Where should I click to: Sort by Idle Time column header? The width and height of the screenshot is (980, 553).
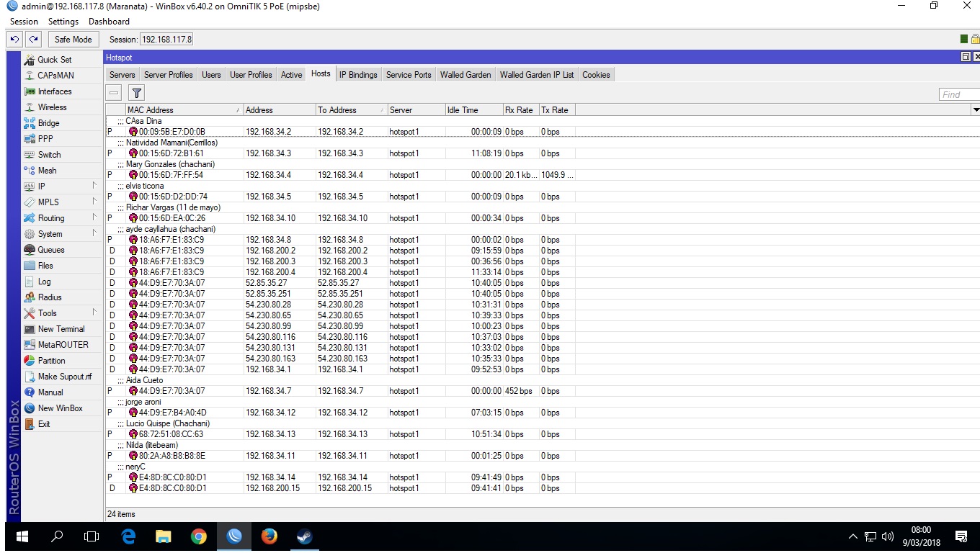tap(474, 110)
